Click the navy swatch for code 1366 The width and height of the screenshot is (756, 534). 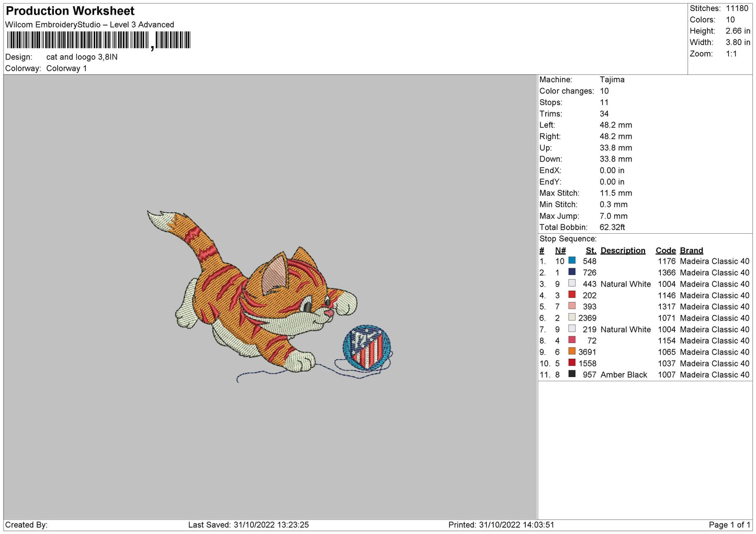pos(572,272)
